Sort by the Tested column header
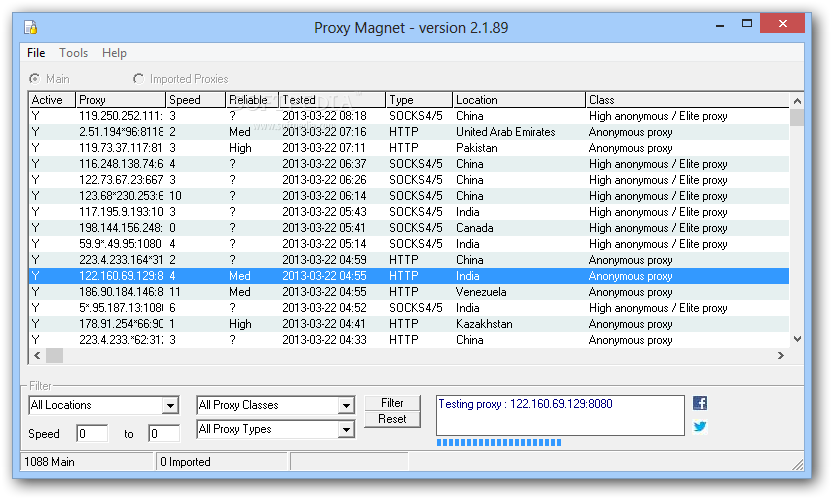832x499 pixels. click(x=332, y=100)
